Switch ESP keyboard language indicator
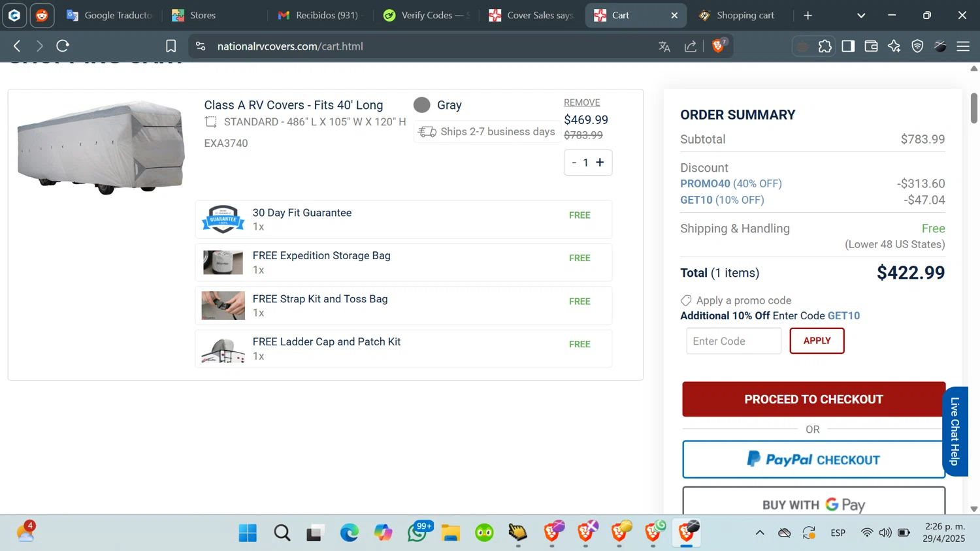 (838, 533)
